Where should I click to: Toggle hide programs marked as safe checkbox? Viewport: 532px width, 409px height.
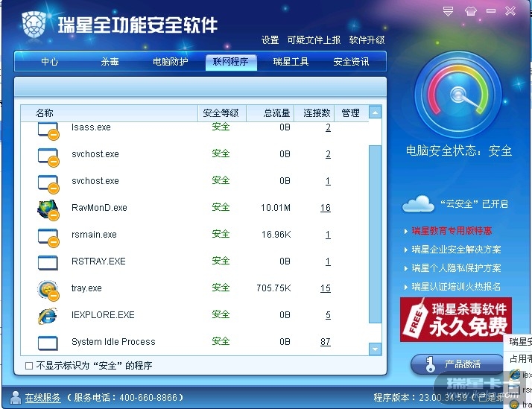(29, 366)
